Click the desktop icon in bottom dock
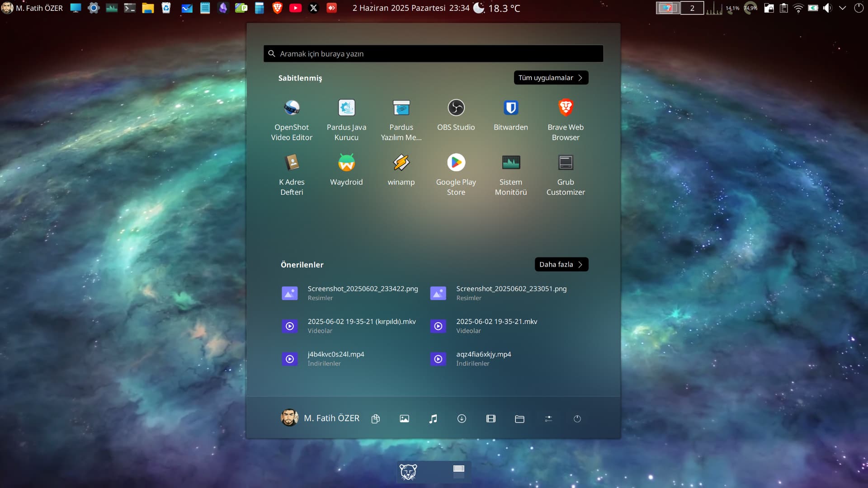The image size is (868, 488). coord(459,471)
